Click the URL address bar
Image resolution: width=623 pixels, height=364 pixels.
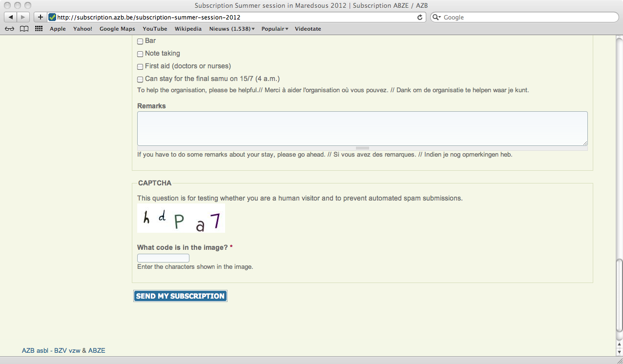click(x=236, y=17)
